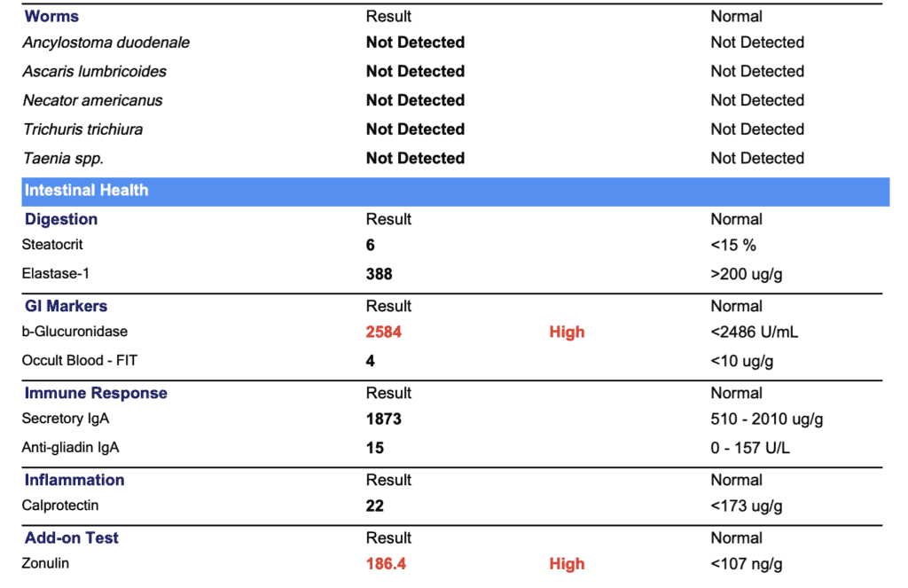Click the Worms category heading
Viewport: 908px width, 588px height.
[x=51, y=16]
